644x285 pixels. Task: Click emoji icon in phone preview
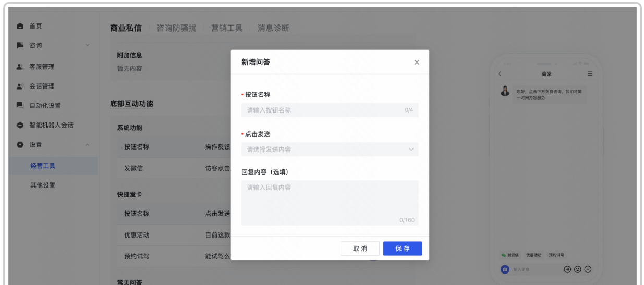point(578,269)
